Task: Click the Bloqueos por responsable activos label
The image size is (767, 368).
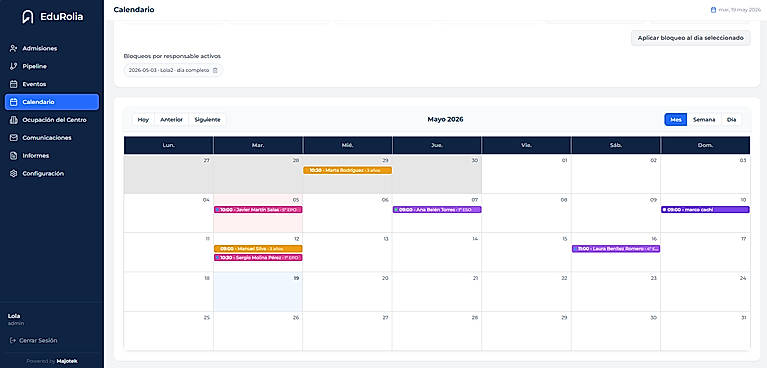Action: [172, 56]
